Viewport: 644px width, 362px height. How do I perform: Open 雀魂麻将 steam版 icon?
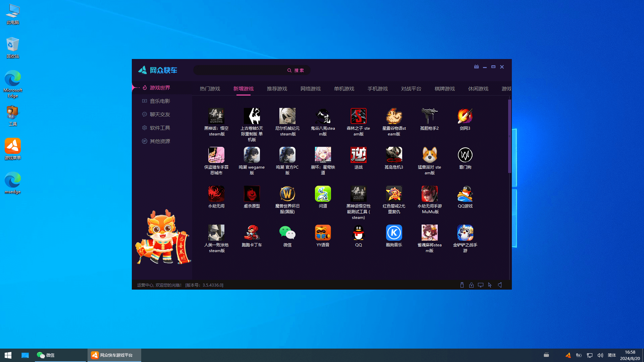tap(430, 233)
